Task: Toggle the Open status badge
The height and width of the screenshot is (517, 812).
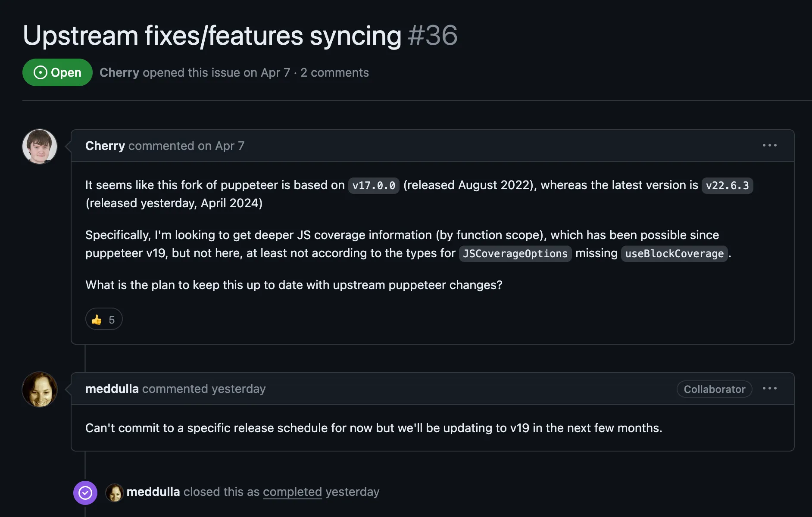Action: 57,72
